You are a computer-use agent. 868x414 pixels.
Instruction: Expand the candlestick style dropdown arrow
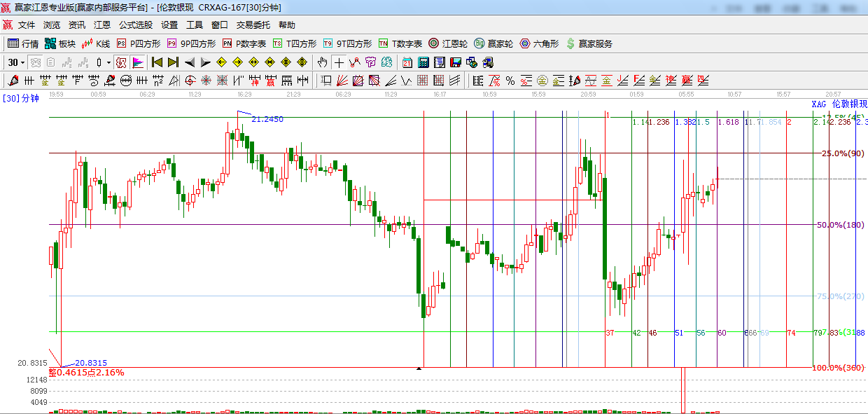pos(108,62)
